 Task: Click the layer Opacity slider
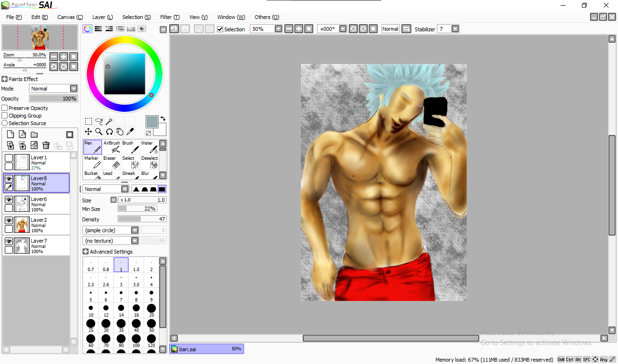[x=54, y=99]
